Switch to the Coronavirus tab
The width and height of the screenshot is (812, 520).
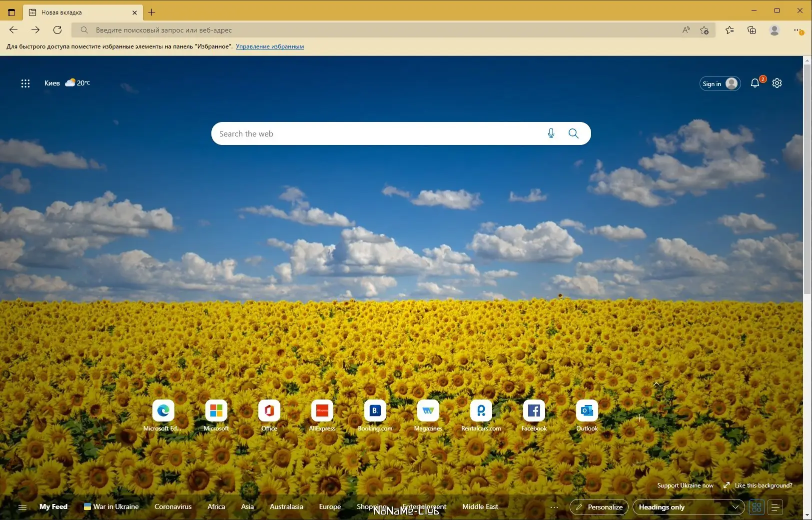click(173, 506)
